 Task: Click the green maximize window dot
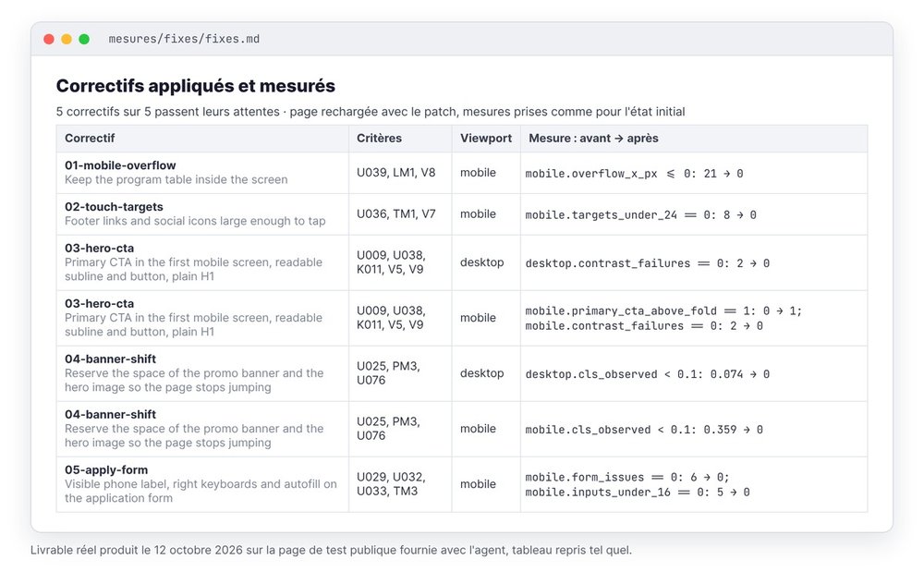click(x=84, y=39)
